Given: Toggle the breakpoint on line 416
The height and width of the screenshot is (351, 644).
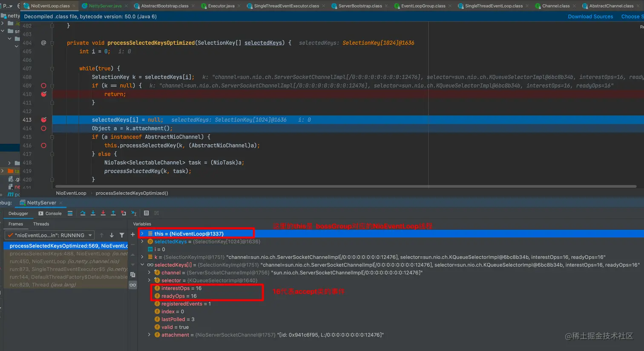Looking at the screenshot, I should (43, 146).
